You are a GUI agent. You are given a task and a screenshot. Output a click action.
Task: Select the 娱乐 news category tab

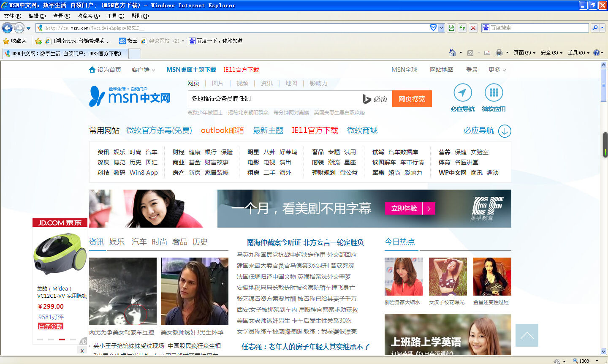pos(117,242)
